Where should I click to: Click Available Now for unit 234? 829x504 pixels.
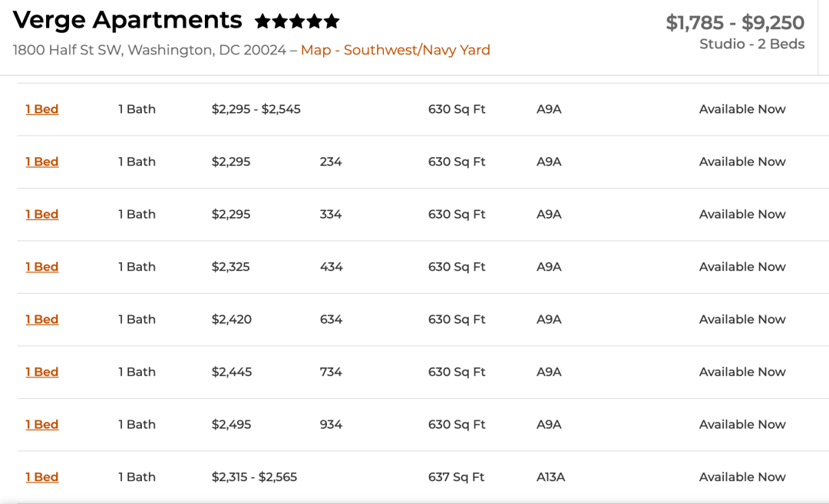pos(741,162)
